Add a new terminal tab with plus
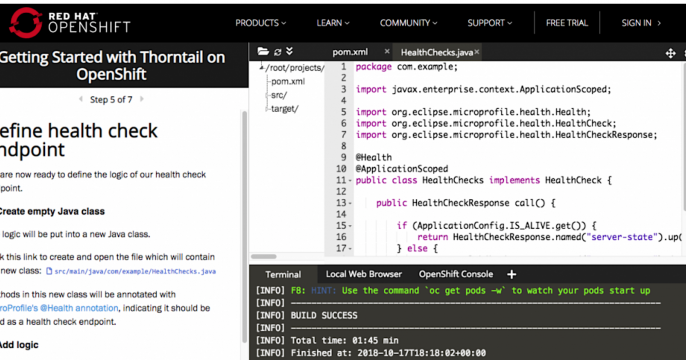Screen dimensions: 686x360 [511, 275]
